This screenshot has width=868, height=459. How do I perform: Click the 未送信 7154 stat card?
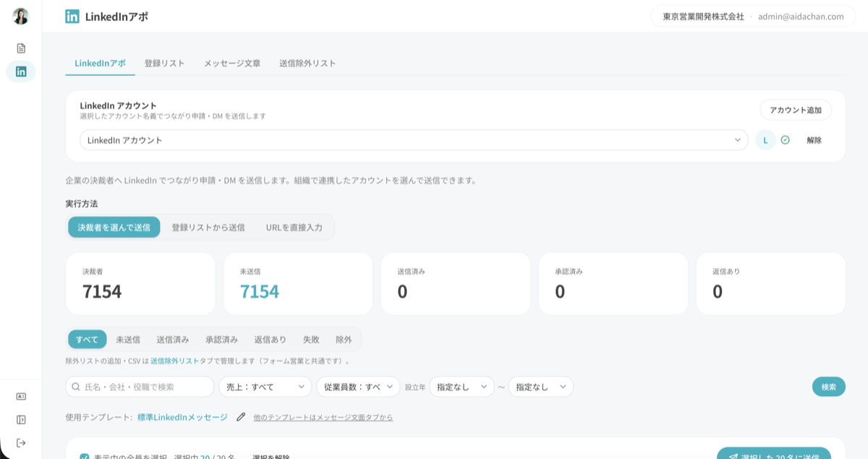coord(298,283)
